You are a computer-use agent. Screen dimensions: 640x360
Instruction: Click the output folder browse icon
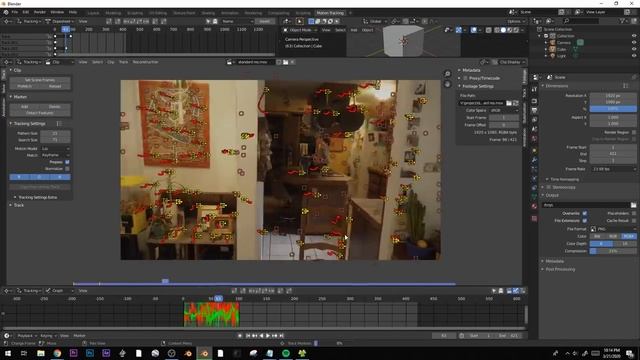click(633, 205)
